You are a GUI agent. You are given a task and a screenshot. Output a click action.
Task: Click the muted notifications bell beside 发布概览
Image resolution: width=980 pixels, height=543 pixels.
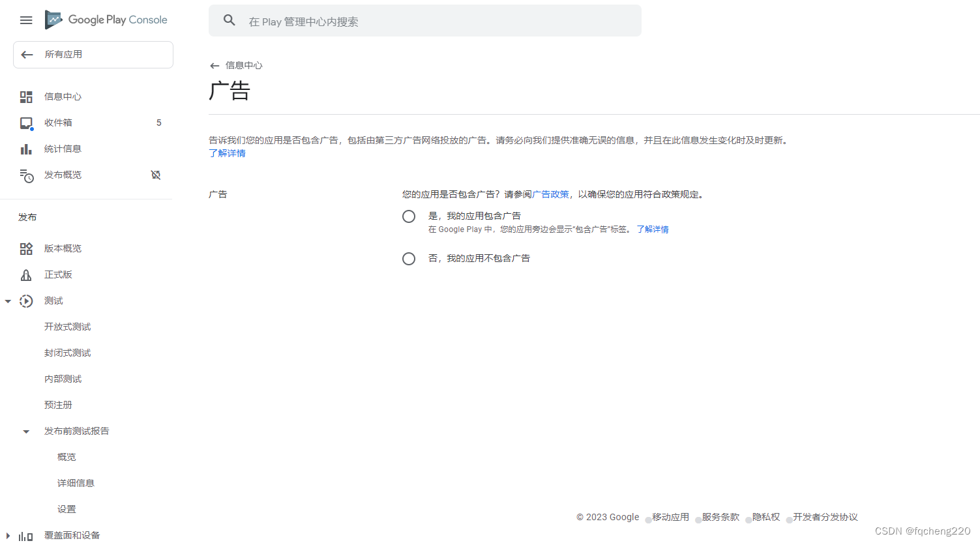155,175
